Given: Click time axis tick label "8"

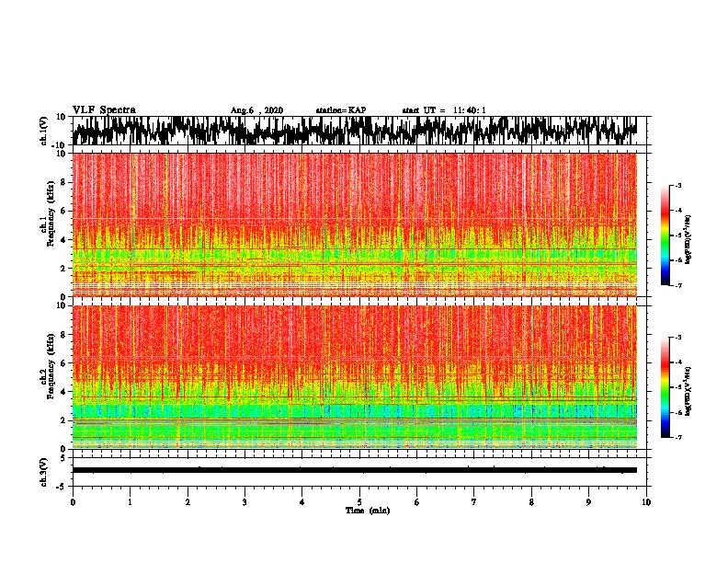Looking at the screenshot, I should tap(531, 502).
